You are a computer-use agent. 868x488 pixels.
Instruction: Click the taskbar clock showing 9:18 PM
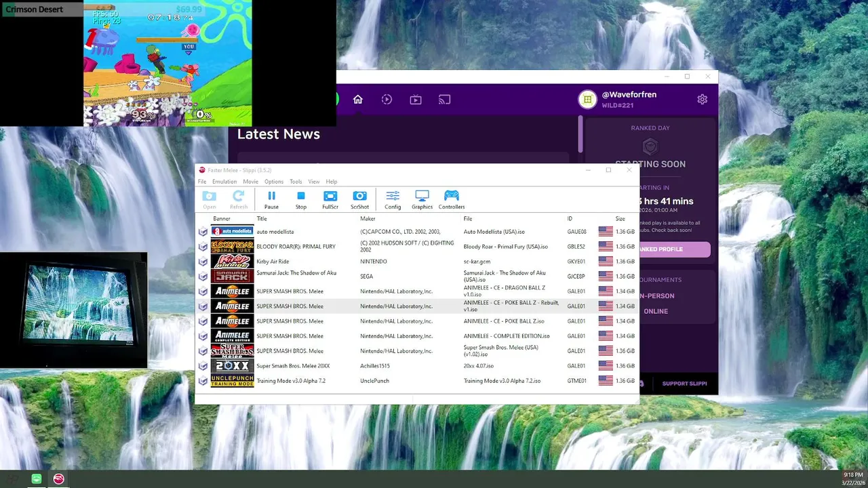pyautogui.click(x=853, y=474)
